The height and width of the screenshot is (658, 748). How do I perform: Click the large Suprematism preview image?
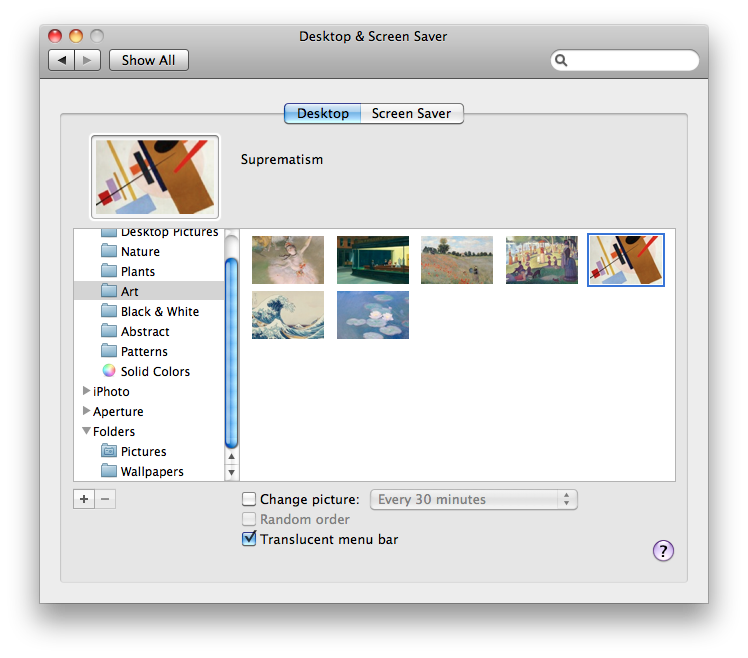click(155, 177)
